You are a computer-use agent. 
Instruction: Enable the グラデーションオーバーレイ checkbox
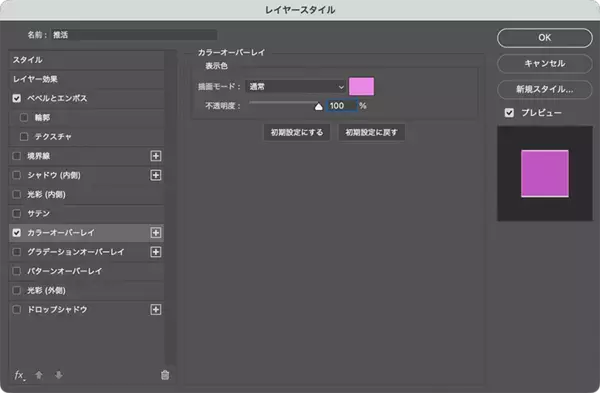(16, 252)
